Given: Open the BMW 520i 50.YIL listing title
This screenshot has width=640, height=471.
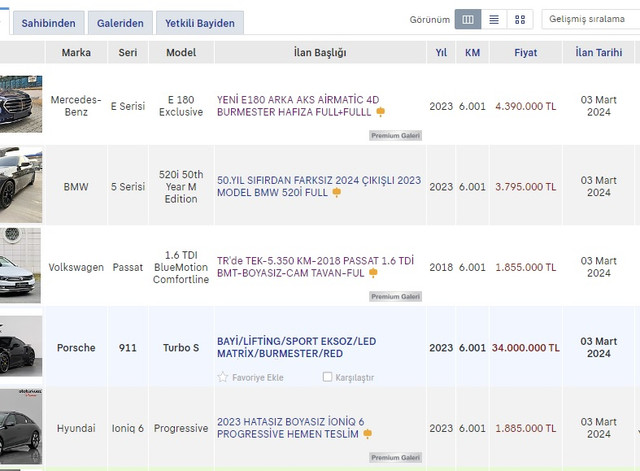Looking at the screenshot, I should pyautogui.click(x=319, y=186).
